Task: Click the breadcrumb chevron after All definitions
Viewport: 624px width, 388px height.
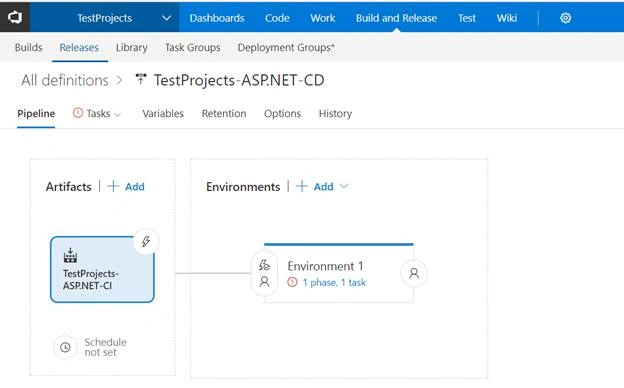Action: (119, 80)
